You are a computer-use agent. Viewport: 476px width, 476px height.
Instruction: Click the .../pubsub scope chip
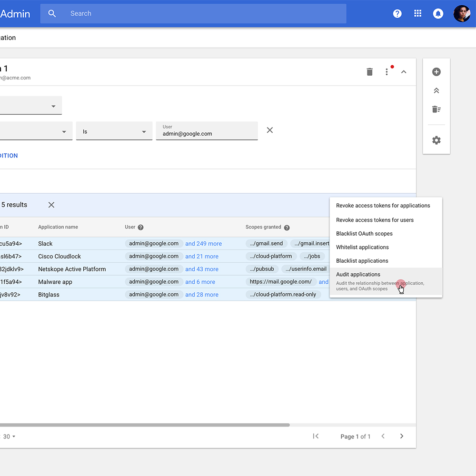click(262, 269)
